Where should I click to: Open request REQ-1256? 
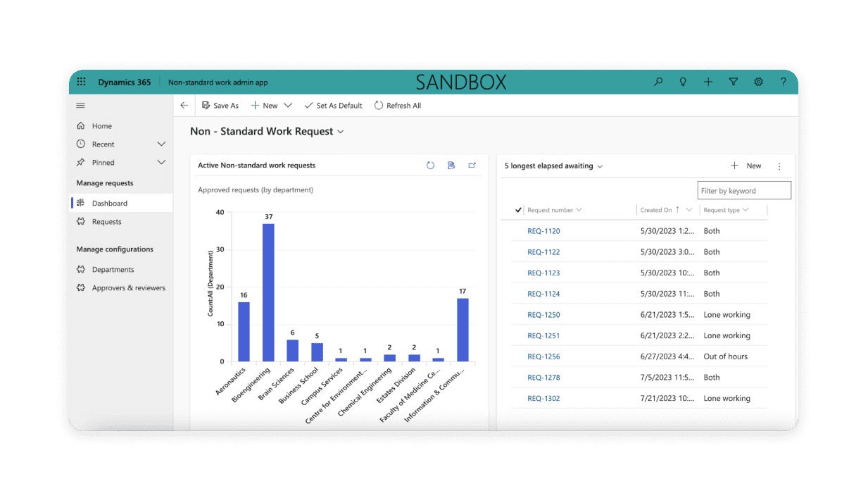[x=543, y=356]
